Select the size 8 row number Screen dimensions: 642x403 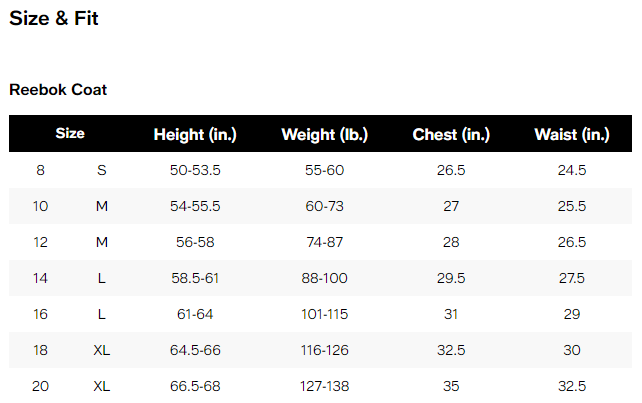point(40,170)
